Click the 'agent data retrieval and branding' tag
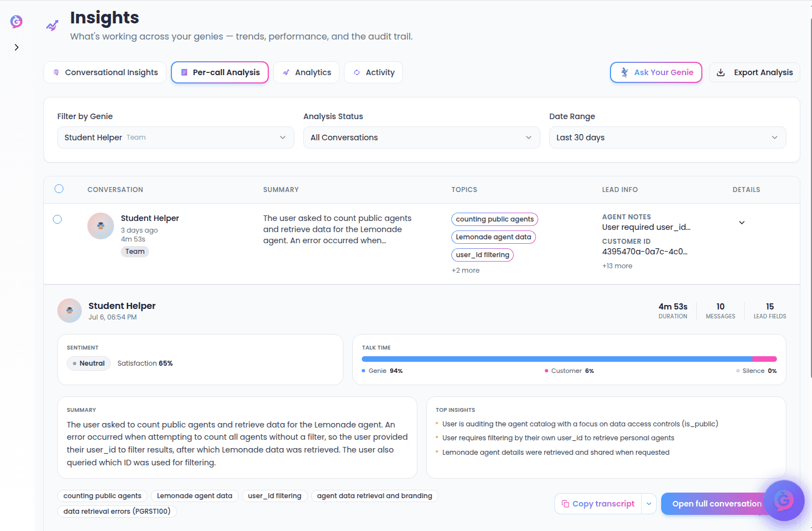The height and width of the screenshot is (531, 812). pyautogui.click(x=375, y=496)
